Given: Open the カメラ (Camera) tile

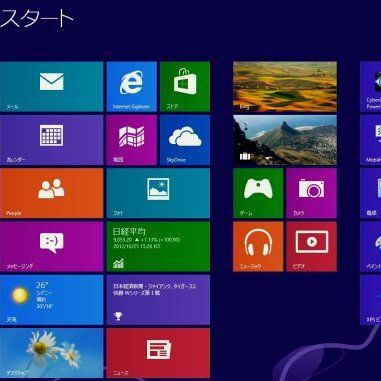Looking at the screenshot, I should coord(312,193).
